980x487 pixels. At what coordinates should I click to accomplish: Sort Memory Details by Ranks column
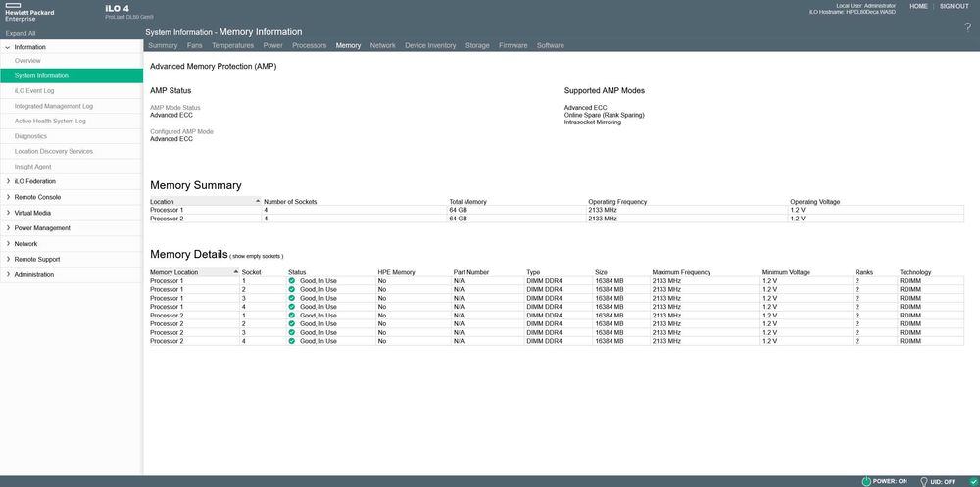tap(863, 272)
